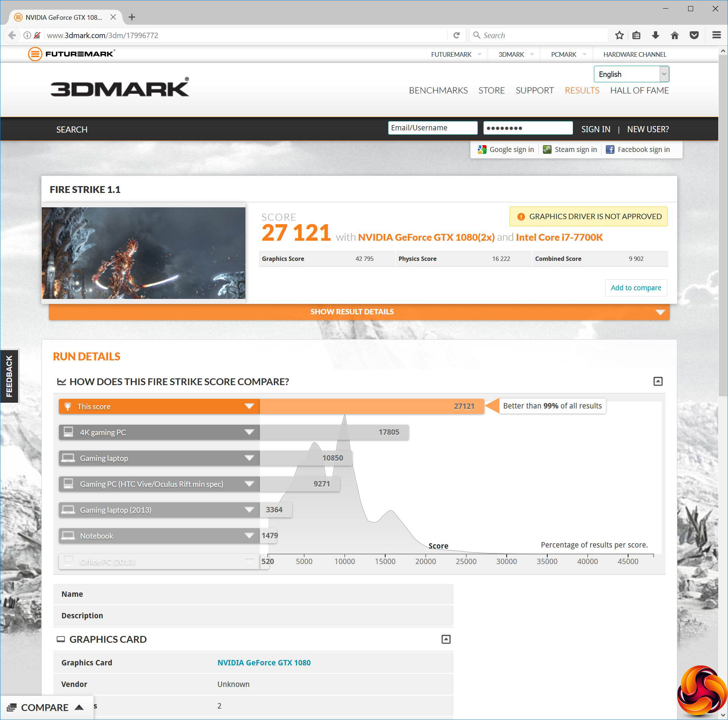728x720 pixels.
Task: Expand the 4K gaming PC comparison
Action: 249,432
